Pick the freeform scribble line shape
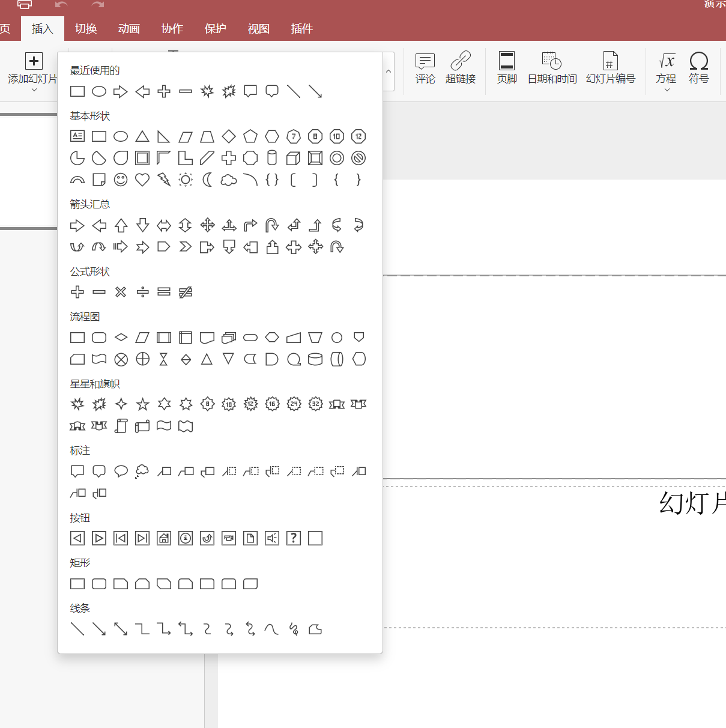This screenshot has width=726, height=728. 294,629
